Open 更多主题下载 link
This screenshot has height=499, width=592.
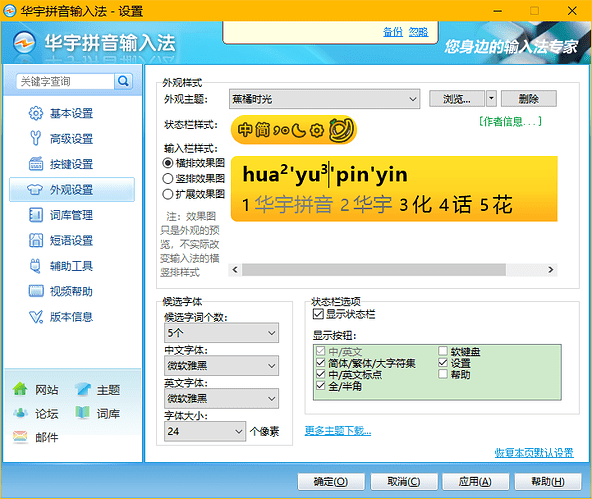click(338, 430)
